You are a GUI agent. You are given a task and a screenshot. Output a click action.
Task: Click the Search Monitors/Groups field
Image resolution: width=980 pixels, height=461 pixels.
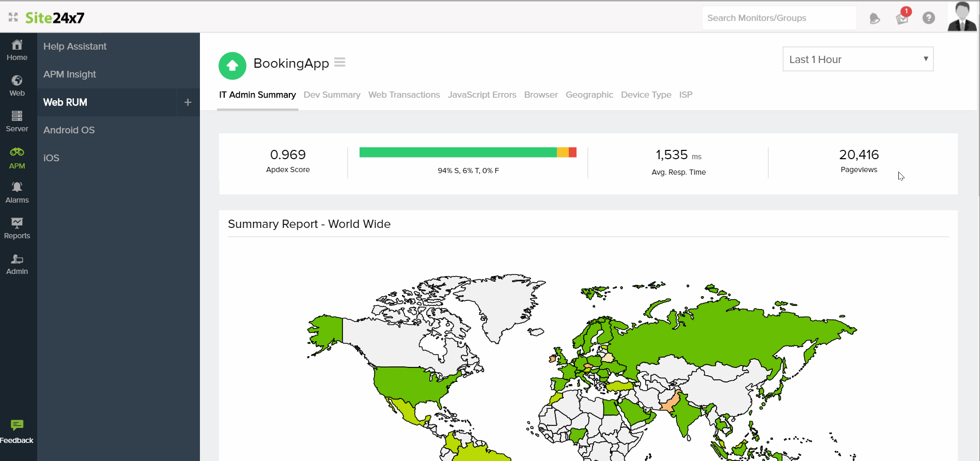coord(779,18)
